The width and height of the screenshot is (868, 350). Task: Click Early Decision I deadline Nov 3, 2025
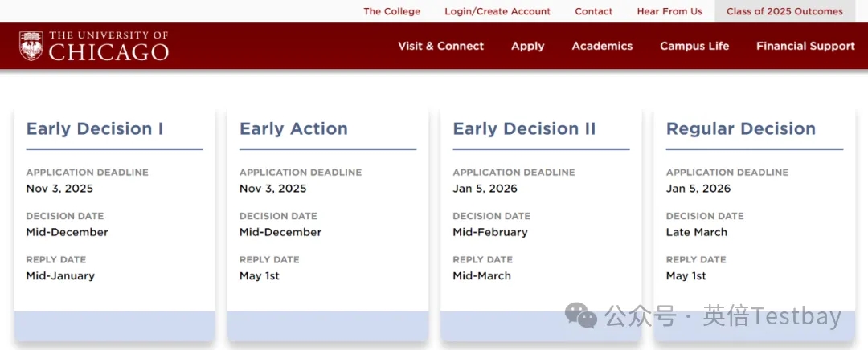[59, 189]
